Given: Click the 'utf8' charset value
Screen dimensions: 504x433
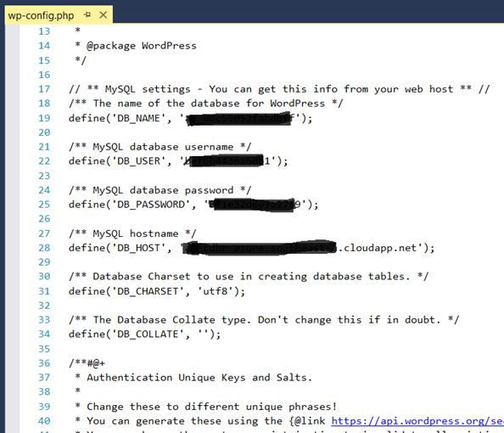Looking at the screenshot, I should [215, 291].
